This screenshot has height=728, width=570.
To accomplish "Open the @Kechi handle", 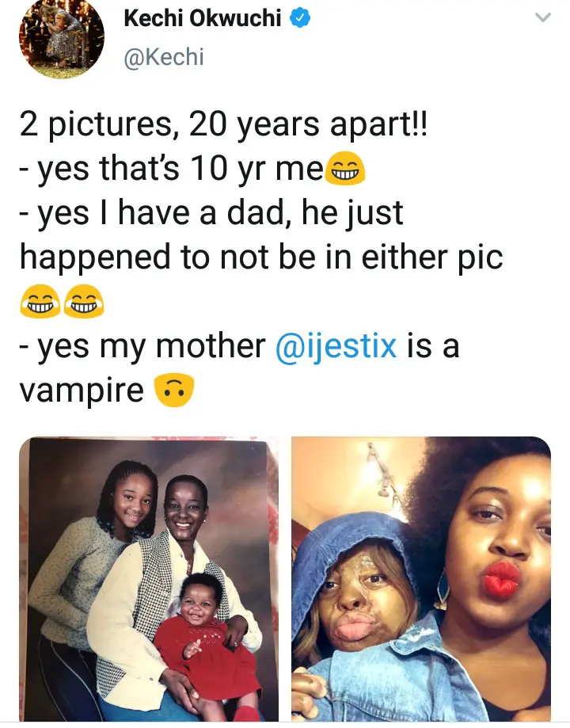I will [x=164, y=58].
